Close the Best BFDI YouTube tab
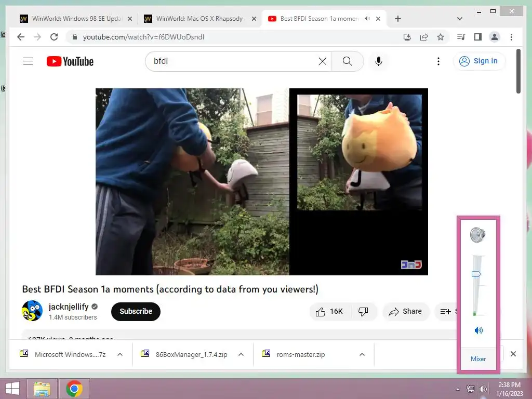 tap(378, 19)
